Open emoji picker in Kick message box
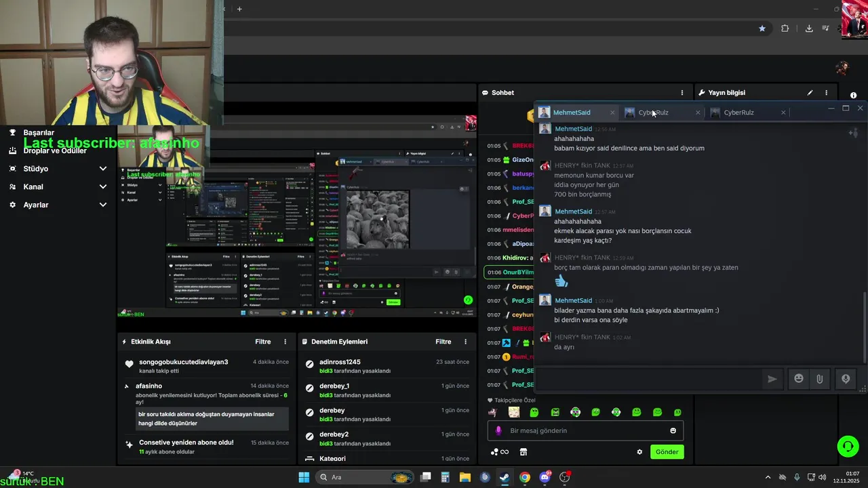The height and width of the screenshot is (488, 868). 673,430
